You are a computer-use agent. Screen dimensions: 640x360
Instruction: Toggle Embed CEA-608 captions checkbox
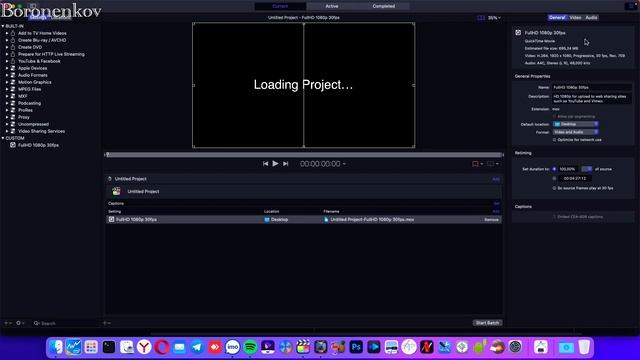(554, 217)
